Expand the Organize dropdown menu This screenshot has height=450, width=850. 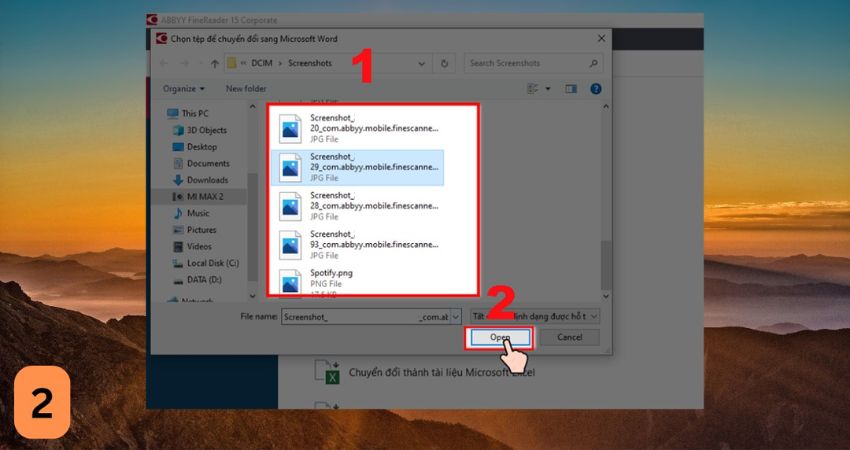coord(184,88)
